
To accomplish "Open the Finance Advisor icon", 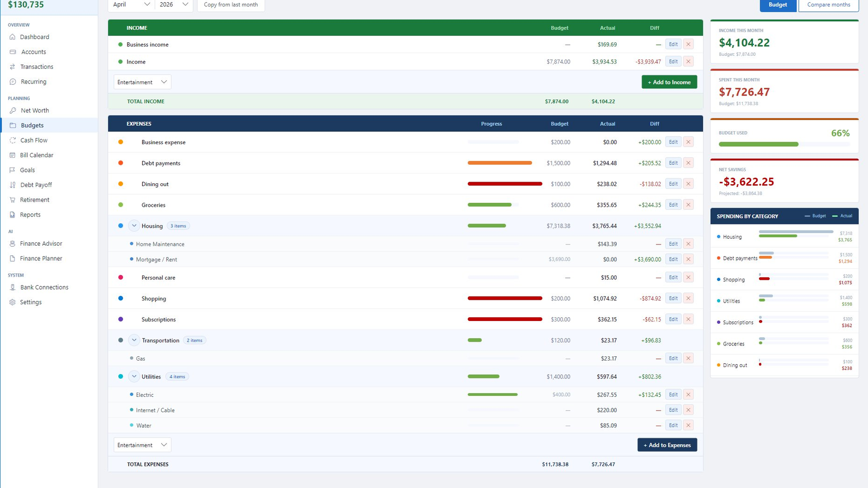I will coord(12,243).
